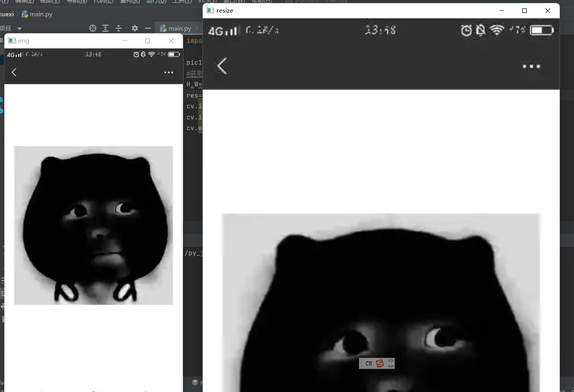Viewport: 574px width, 392px height.
Task: Click three-dots menu in resize window picture
Action: 531,66
